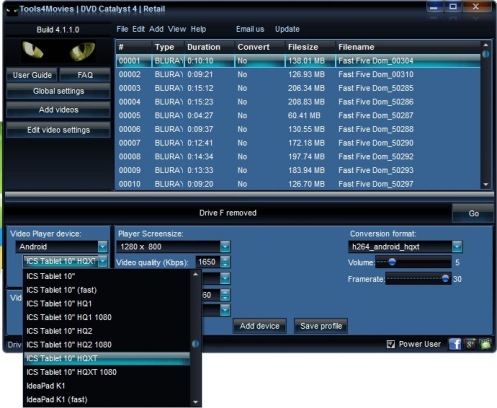Viewport: 497px width, 408px height.
Task: Select row 00002 Fast Five Dom_00310
Action: (298, 74)
